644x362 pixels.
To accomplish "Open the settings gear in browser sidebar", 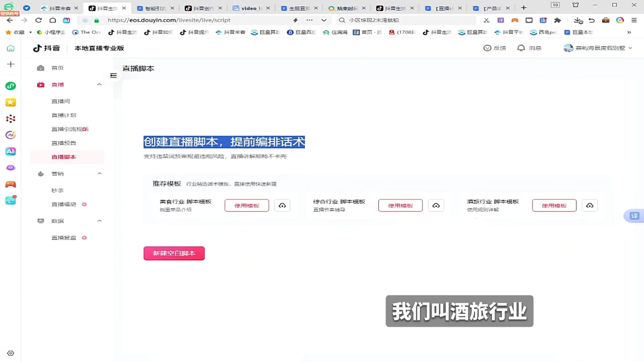I will [x=11, y=353].
